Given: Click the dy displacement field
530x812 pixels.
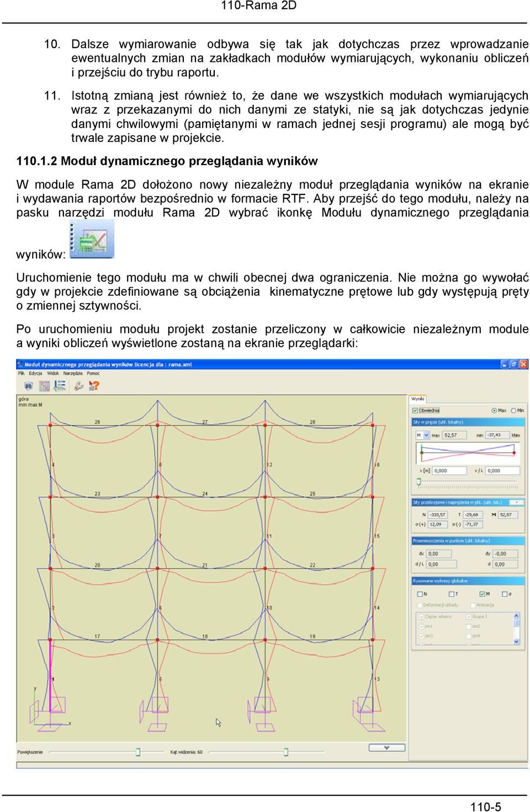Looking at the screenshot, I should coord(505,553).
